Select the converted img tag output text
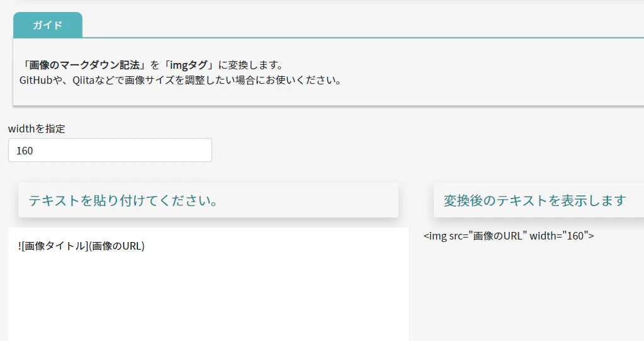 tap(509, 236)
